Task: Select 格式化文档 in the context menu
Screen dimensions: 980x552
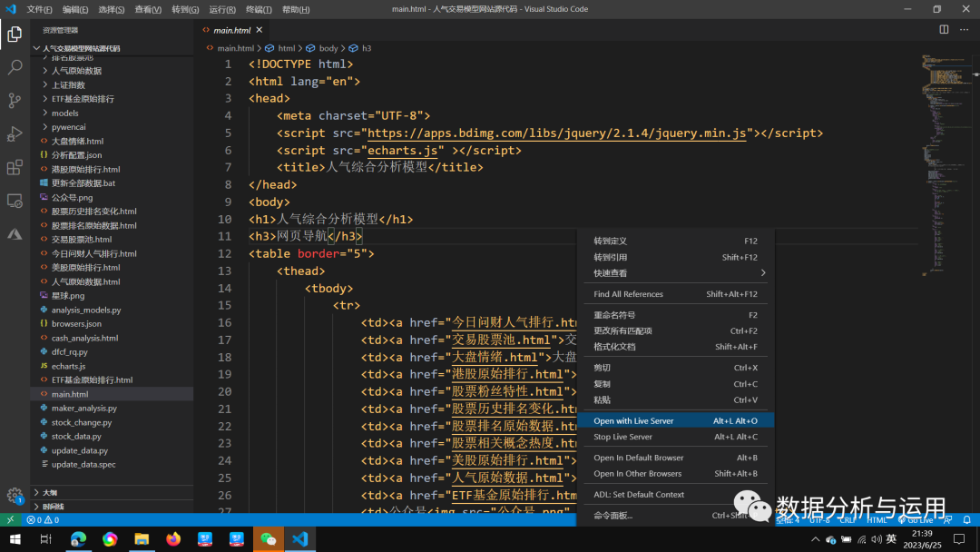Action: coord(675,347)
